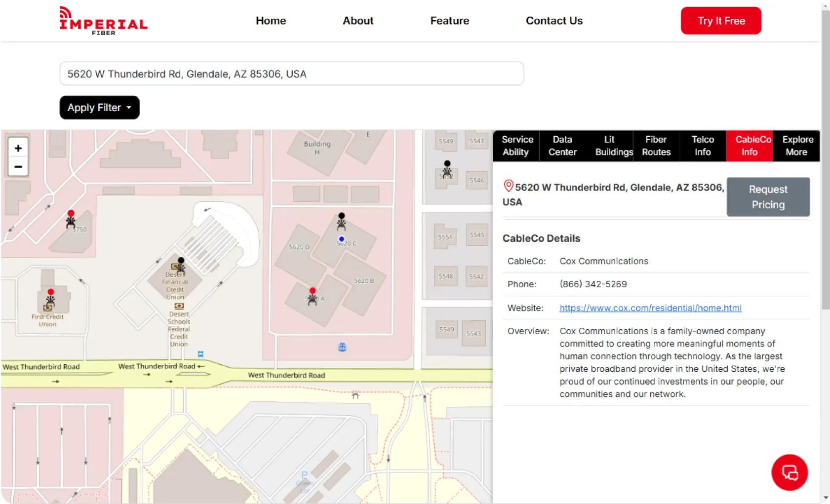Zoom out on the map
Image resolution: width=830 pixels, height=504 pixels.
[18, 167]
